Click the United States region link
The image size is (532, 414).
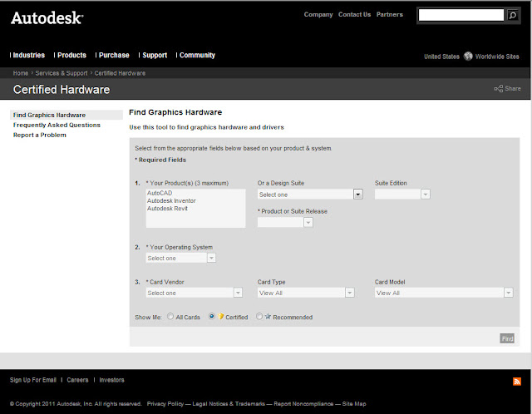point(441,57)
